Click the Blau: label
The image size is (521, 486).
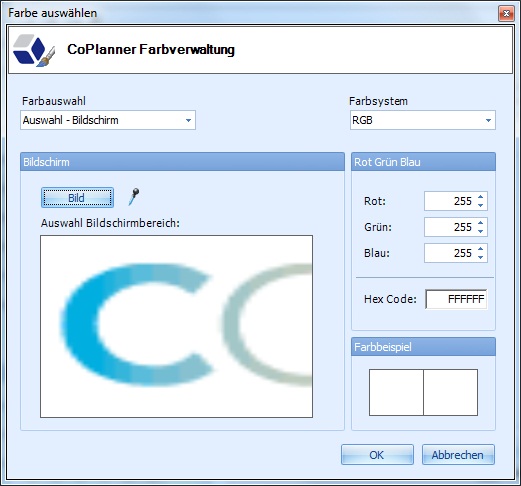(x=377, y=253)
